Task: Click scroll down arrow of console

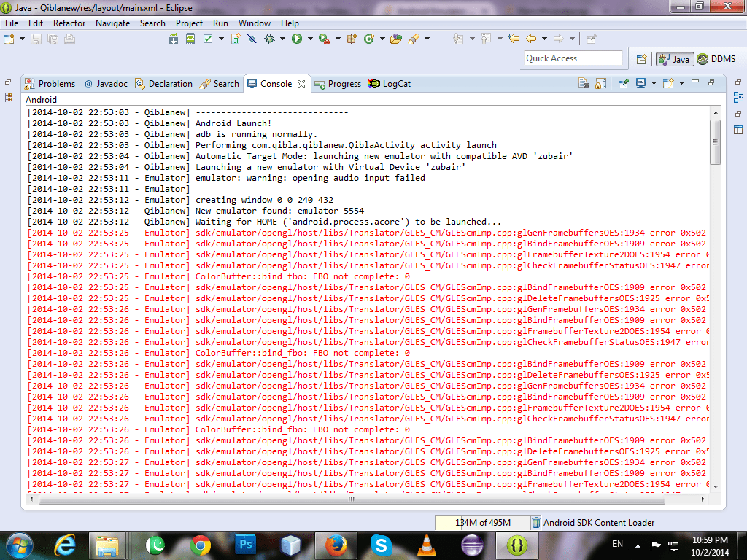Action: (715, 486)
